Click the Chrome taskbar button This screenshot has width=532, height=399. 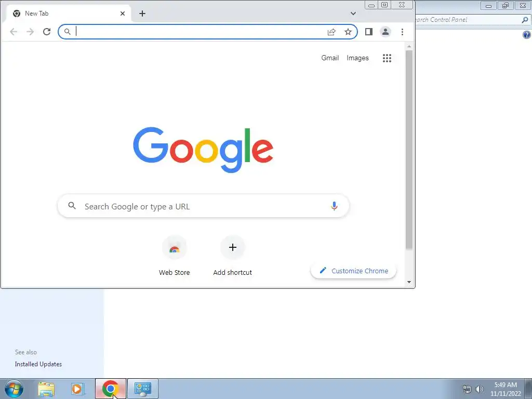click(x=111, y=389)
